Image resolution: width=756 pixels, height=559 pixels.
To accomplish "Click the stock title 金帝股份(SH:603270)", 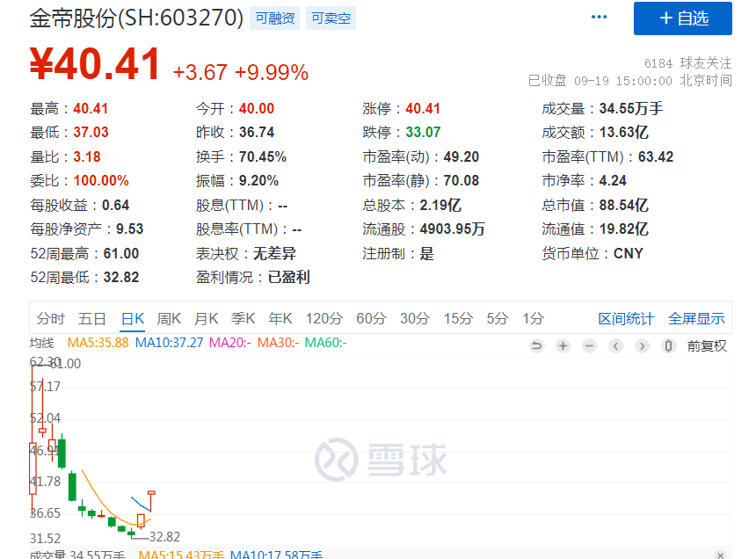I will (x=136, y=18).
